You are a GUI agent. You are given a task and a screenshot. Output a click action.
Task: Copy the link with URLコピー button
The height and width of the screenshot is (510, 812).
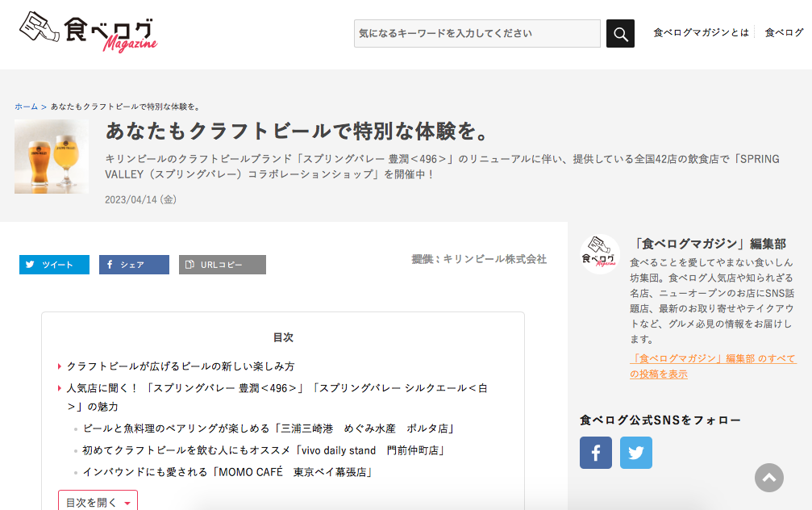point(223,265)
